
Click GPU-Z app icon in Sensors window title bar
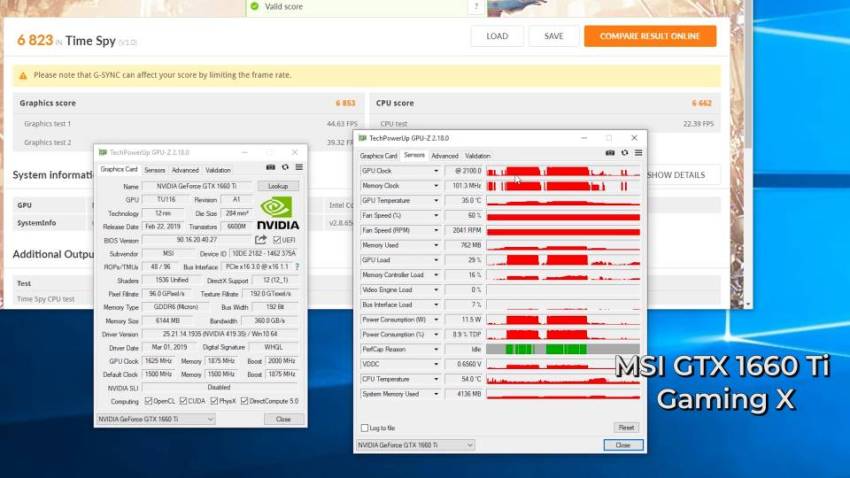pos(363,138)
